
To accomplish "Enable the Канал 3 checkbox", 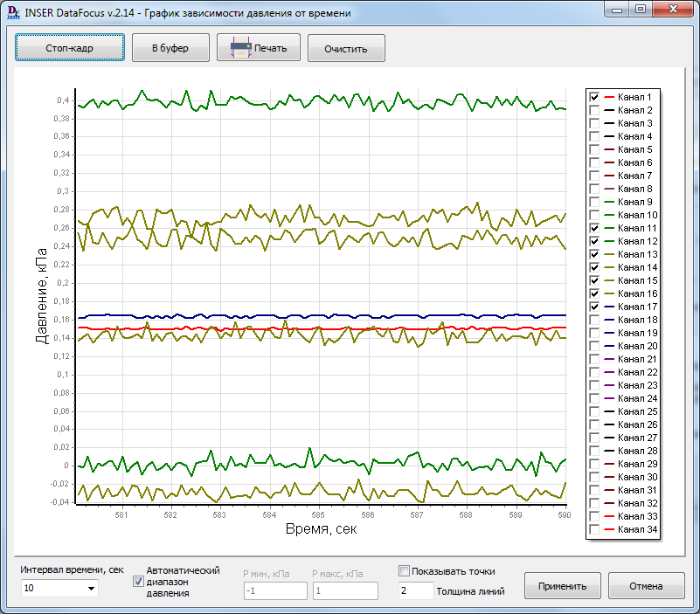I will [x=594, y=123].
